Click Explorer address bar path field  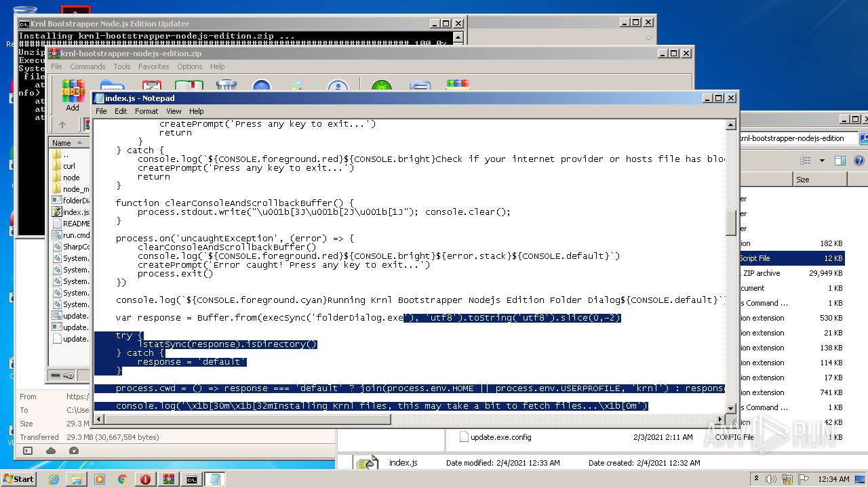click(798, 138)
